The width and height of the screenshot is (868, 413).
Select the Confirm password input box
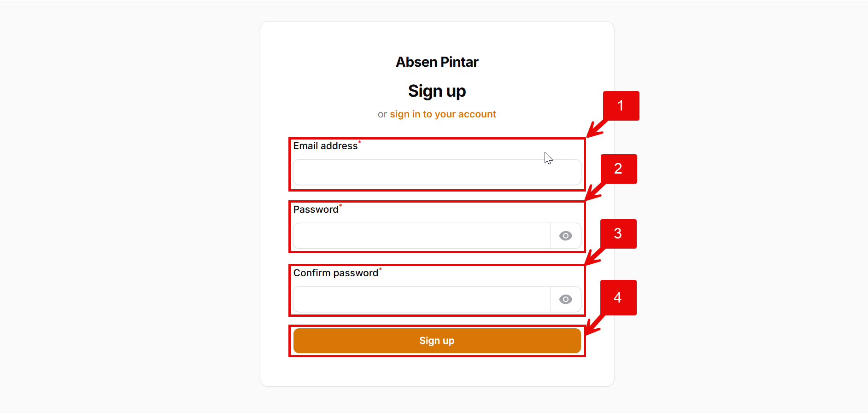(x=422, y=299)
